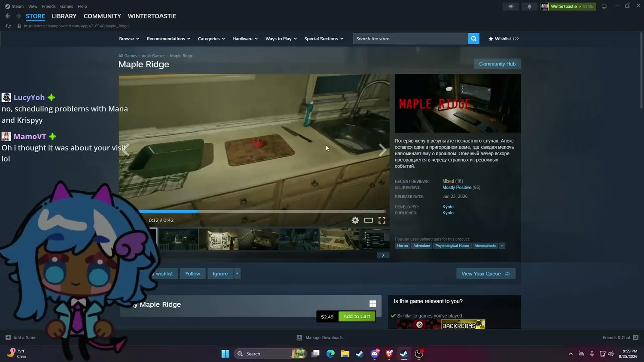Expand the Hardware menu
Image resolution: width=644 pixels, height=362 pixels.
coord(245,39)
